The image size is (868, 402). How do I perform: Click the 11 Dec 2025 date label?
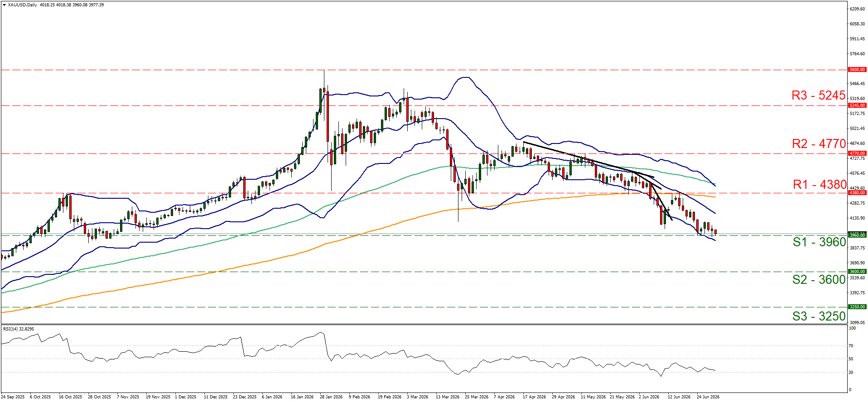(216, 397)
